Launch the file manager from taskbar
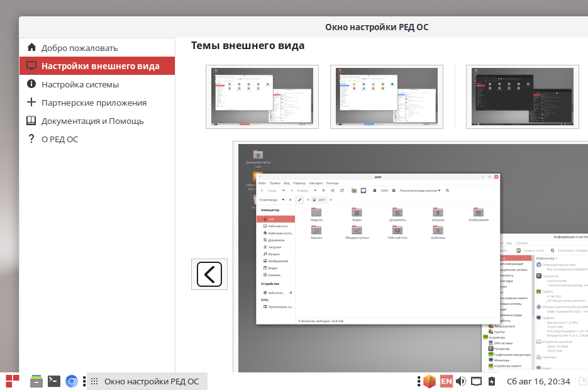The width and height of the screenshot is (588, 390). coord(36,381)
